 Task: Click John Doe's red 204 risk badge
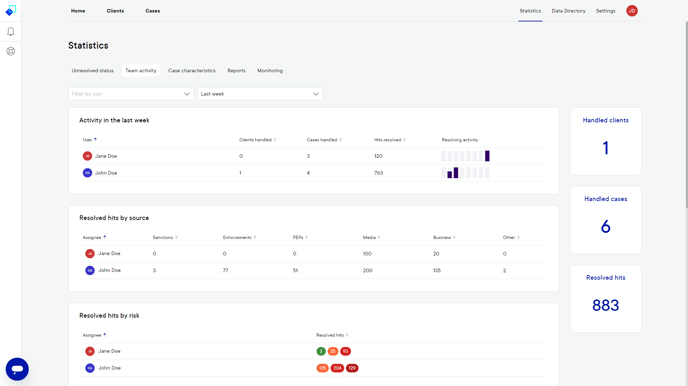click(x=337, y=368)
